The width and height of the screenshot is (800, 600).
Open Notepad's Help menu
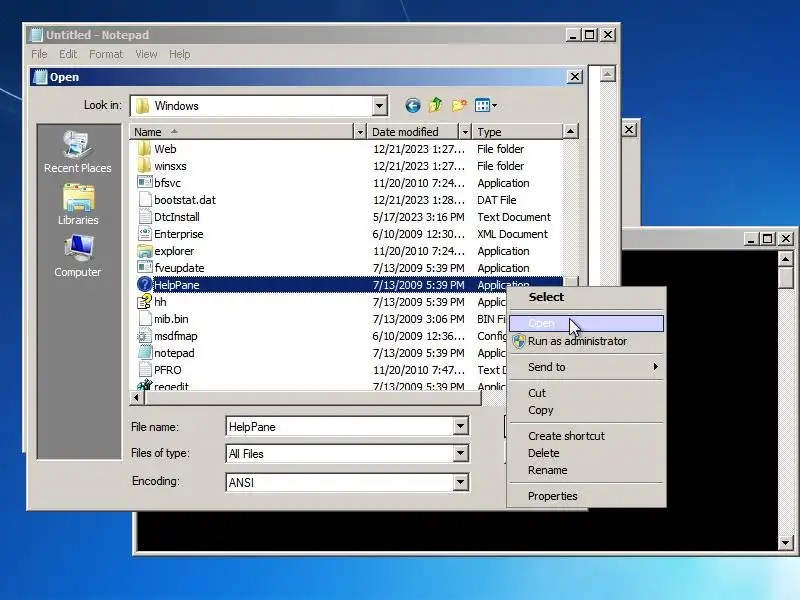point(180,54)
